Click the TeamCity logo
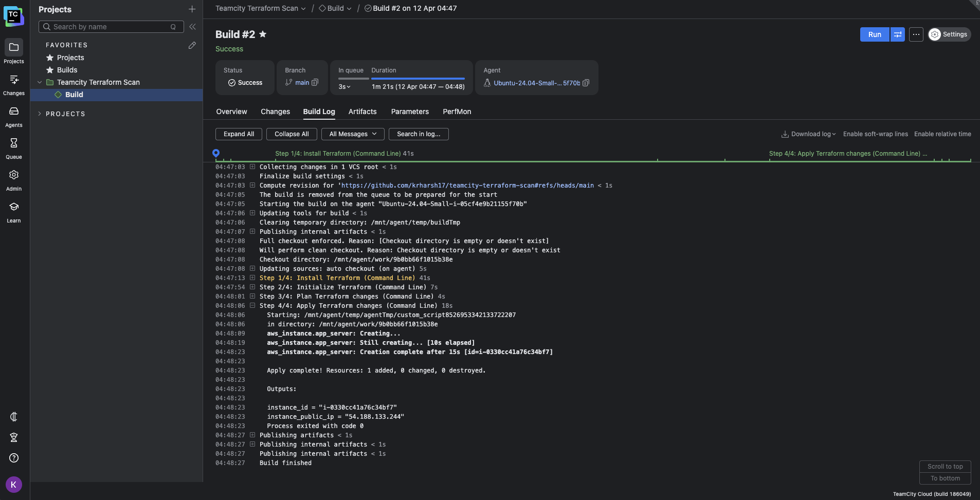 coord(13,15)
